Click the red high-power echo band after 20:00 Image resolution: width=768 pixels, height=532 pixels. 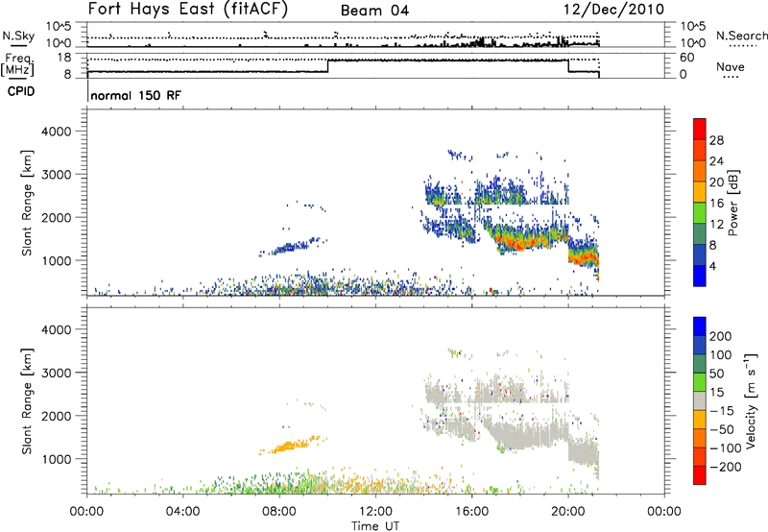[x=583, y=258]
